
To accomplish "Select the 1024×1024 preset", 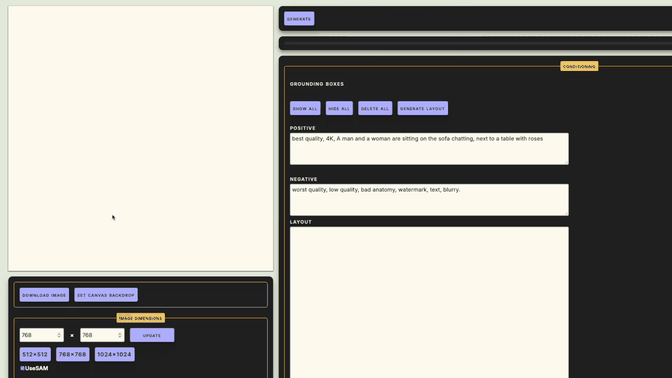I will pos(114,354).
